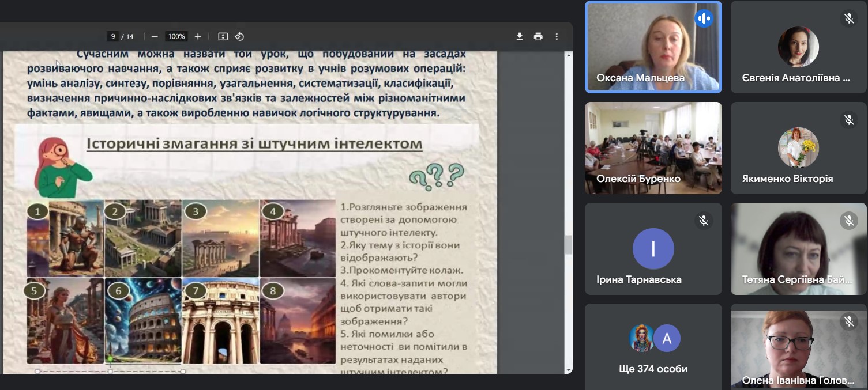Select Тетяна Сергіївна video tile
Image resolution: width=868 pixels, height=390 pixels.
pos(799,249)
